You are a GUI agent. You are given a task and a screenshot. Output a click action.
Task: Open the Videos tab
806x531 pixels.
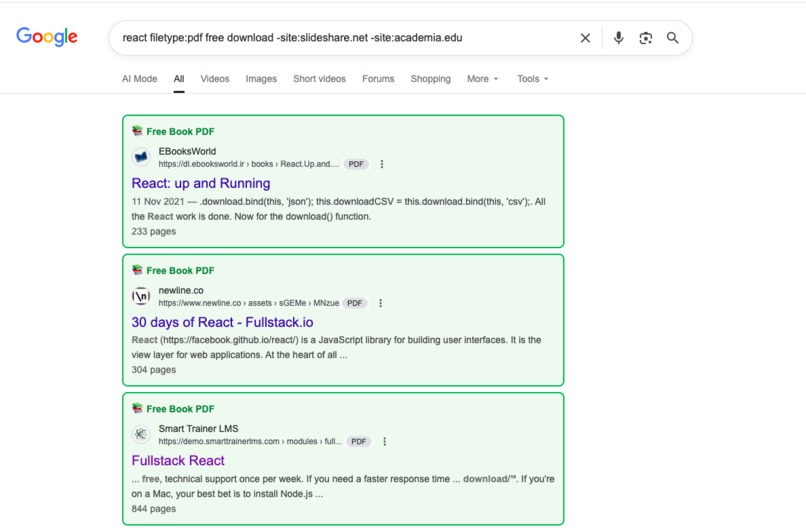[215, 79]
